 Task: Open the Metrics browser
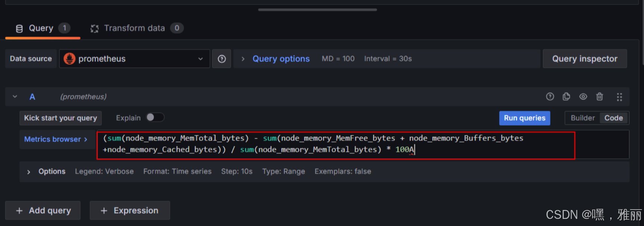click(56, 139)
